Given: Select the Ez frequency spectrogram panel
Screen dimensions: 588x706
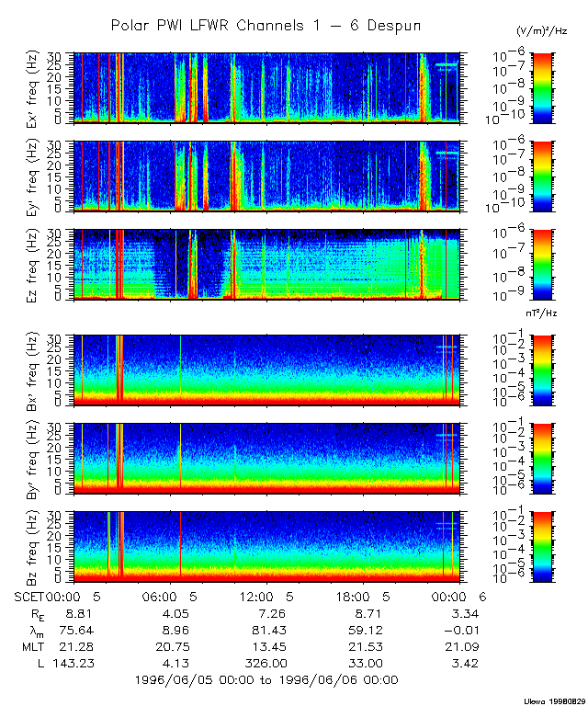Looking at the screenshot, I should click(x=266, y=264).
